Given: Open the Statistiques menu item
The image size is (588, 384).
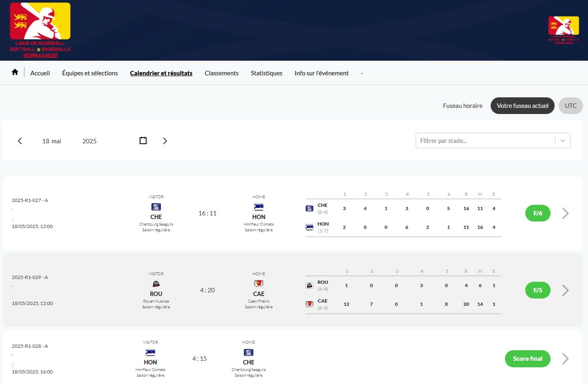Looking at the screenshot, I should (x=266, y=73).
